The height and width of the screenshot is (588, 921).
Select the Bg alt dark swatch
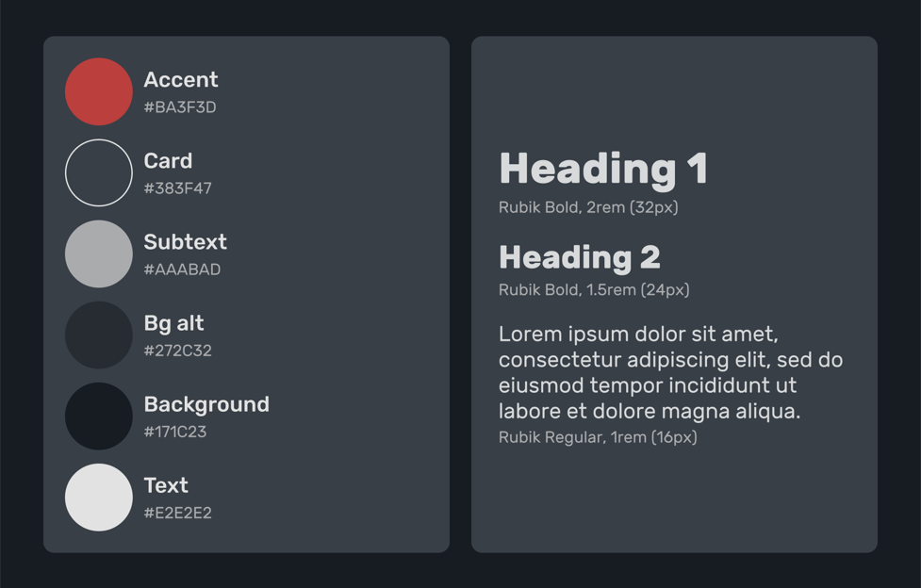(x=99, y=335)
